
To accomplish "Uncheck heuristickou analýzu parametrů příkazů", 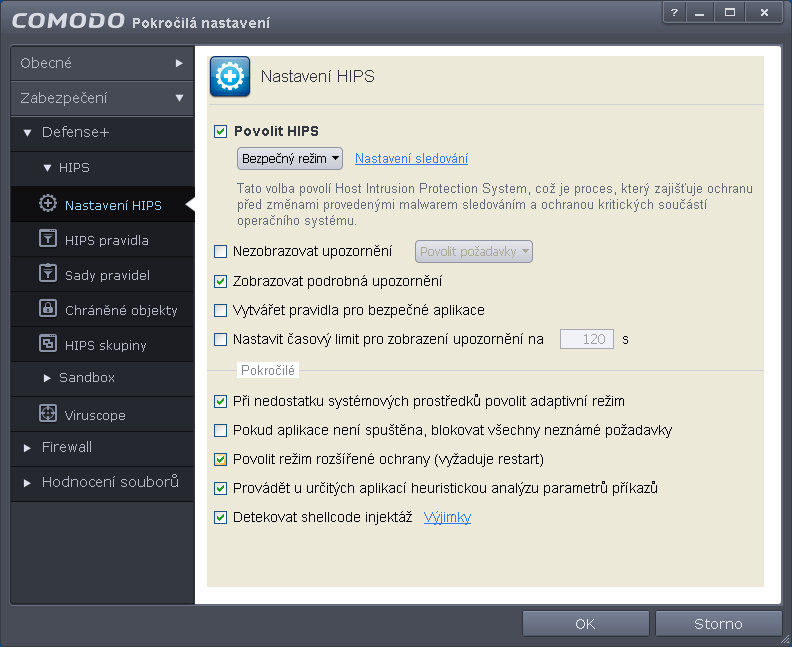I will (220, 488).
